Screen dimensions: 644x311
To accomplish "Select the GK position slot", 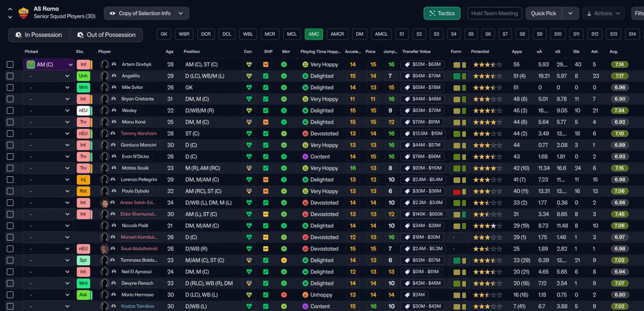I will tap(164, 34).
